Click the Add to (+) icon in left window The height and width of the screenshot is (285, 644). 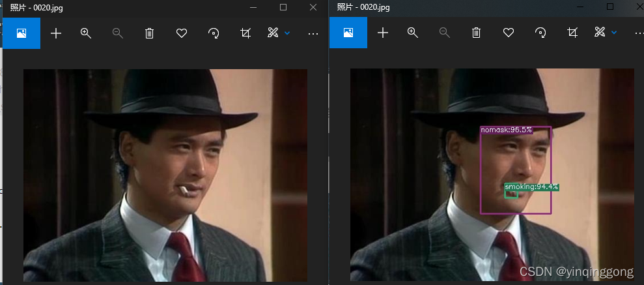56,33
